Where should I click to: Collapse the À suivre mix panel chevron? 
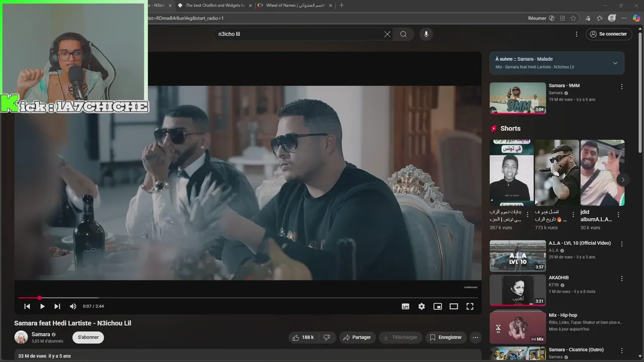pos(615,63)
